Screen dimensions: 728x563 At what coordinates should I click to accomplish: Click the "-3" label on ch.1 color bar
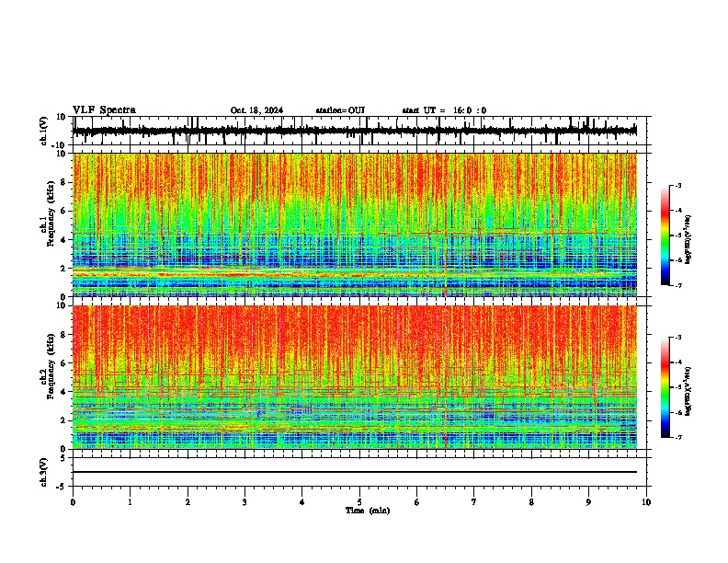(x=677, y=185)
